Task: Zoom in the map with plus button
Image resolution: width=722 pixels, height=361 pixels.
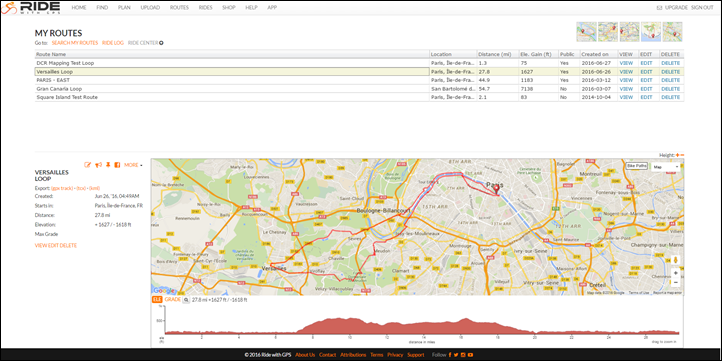Action: click(675, 273)
